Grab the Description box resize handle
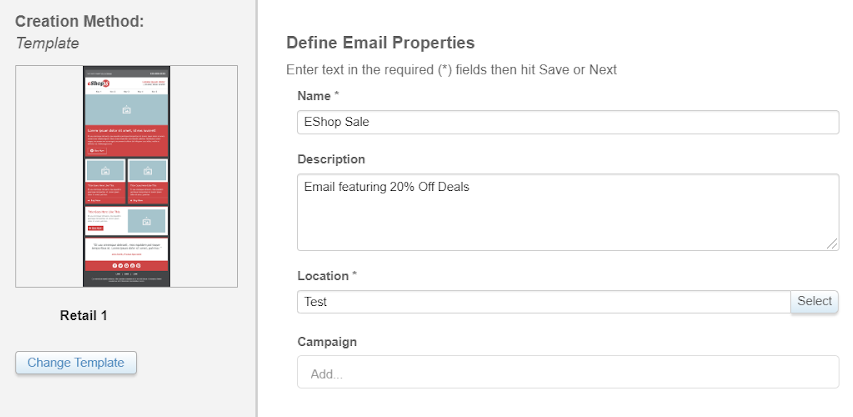 pos(832,244)
